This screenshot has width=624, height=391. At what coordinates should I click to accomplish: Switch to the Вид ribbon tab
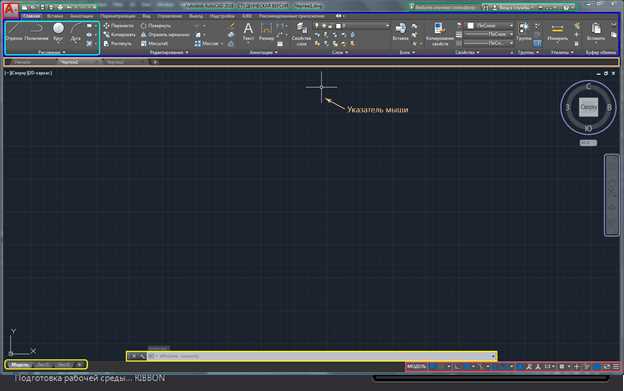pos(146,16)
